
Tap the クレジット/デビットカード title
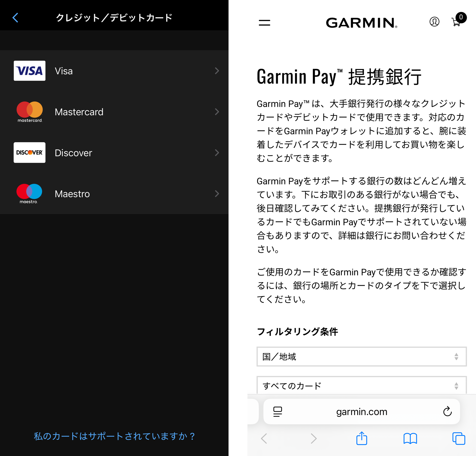(114, 18)
